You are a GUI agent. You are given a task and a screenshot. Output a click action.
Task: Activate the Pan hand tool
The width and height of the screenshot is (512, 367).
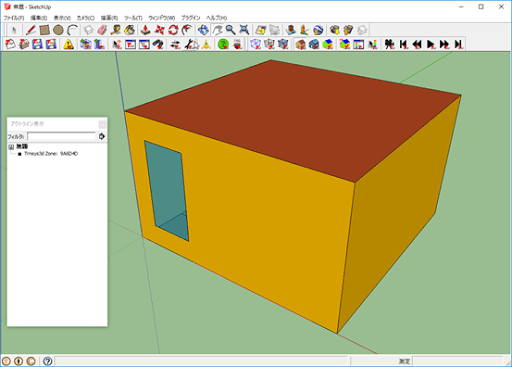tap(217, 30)
